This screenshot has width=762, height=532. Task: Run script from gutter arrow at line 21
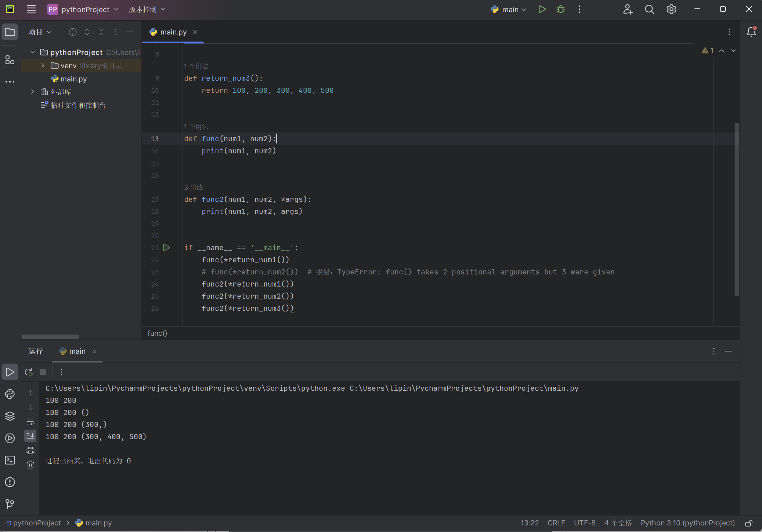[166, 248]
